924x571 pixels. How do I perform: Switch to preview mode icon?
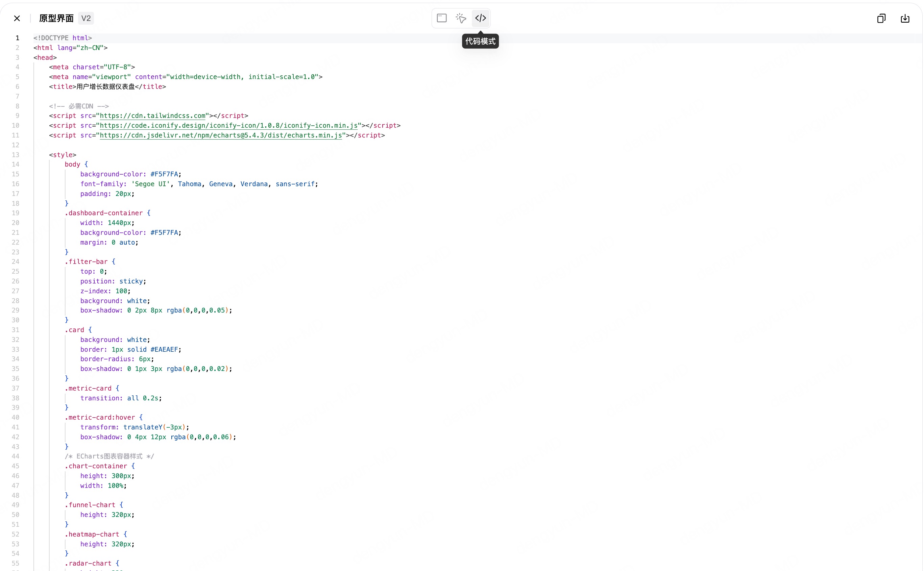[442, 18]
